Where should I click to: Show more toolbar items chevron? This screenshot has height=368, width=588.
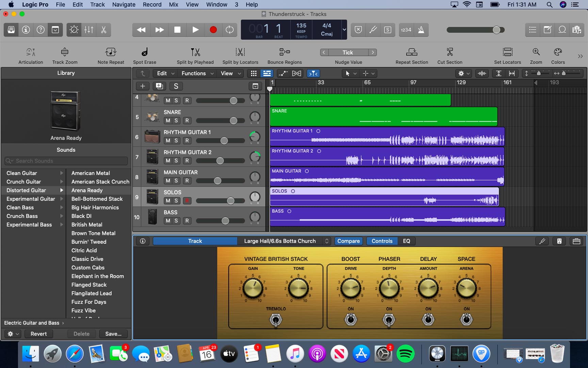(x=580, y=56)
